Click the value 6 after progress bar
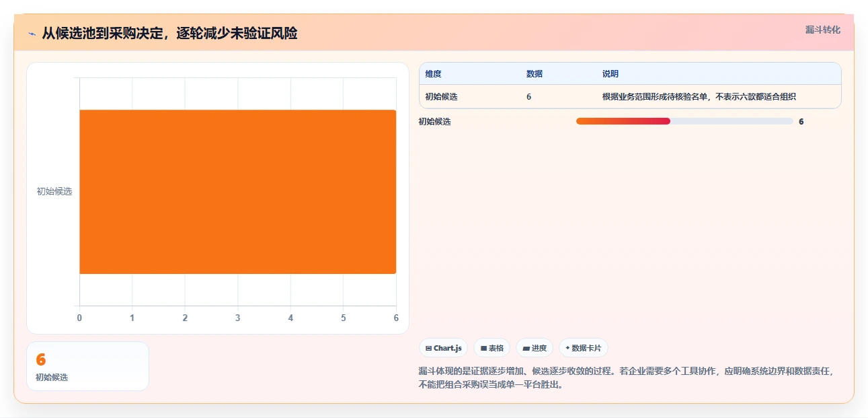The height and width of the screenshot is (418, 868). (x=801, y=122)
